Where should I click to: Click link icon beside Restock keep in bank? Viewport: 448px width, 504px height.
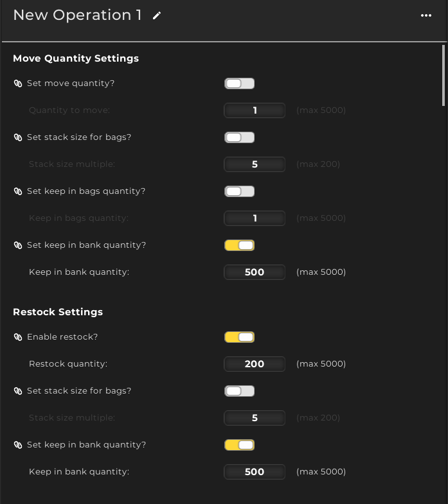click(x=18, y=445)
